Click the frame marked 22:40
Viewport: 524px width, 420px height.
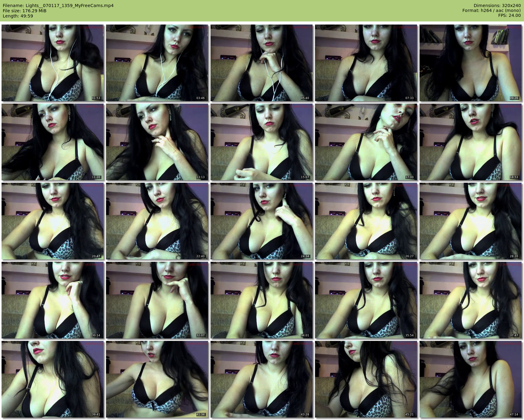pyautogui.click(x=157, y=221)
